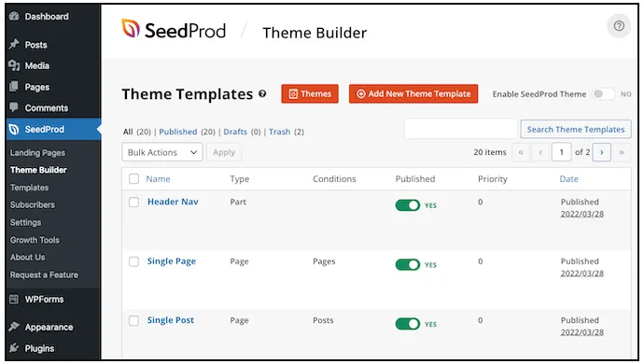Go to first page of templates
This screenshot has width=644, height=364.
(521, 152)
